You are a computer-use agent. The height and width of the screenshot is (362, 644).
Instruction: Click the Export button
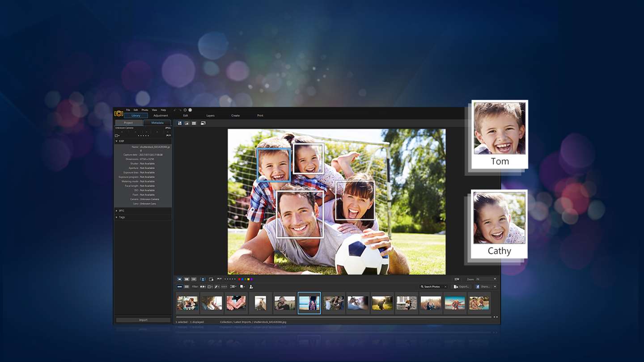click(x=462, y=286)
